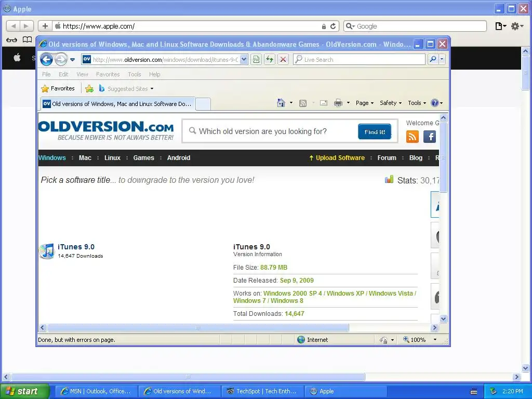Open the Page command menu

pos(364,103)
